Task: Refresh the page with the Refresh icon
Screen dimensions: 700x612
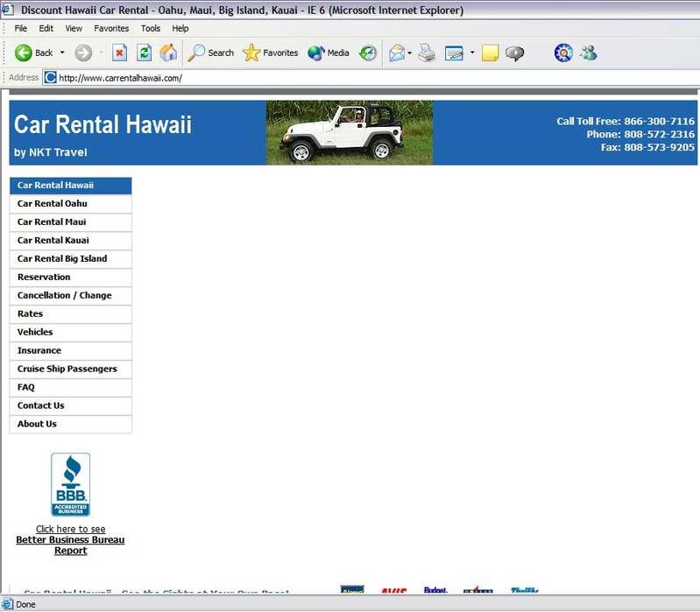Action: [x=145, y=53]
